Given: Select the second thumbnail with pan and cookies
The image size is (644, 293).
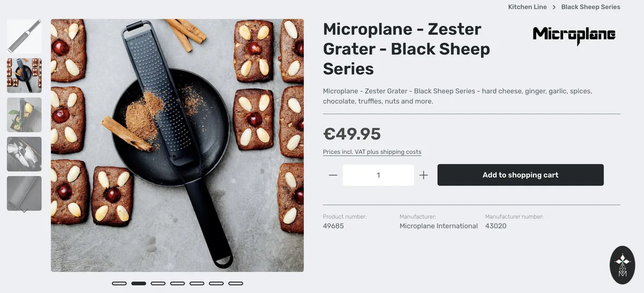Looking at the screenshot, I should coord(24,76).
